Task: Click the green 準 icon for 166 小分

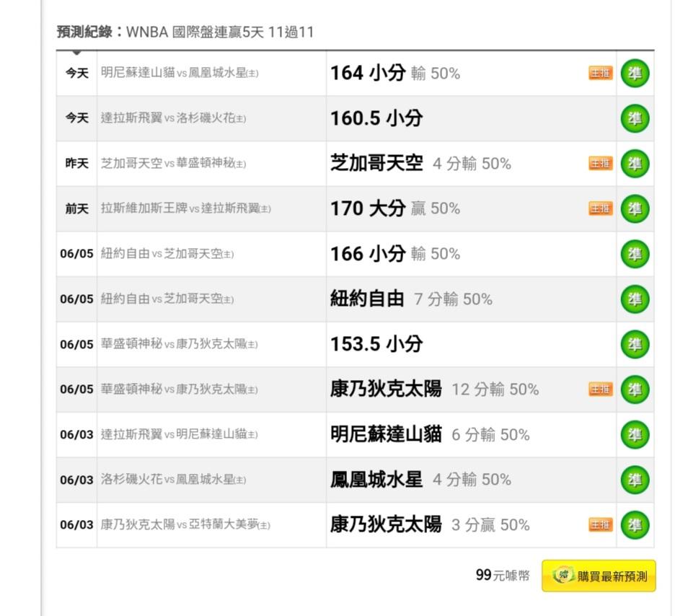Action: (635, 254)
